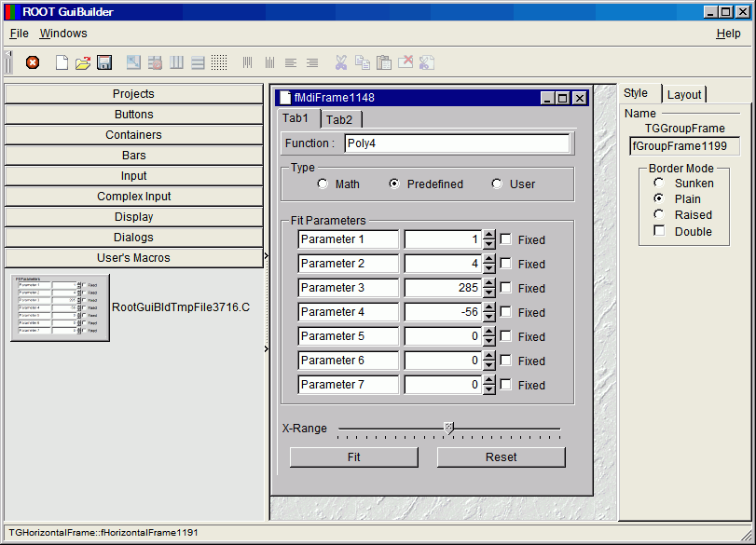Expand the Complex Input section
Image resolution: width=756 pixels, height=545 pixels.
tap(133, 197)
